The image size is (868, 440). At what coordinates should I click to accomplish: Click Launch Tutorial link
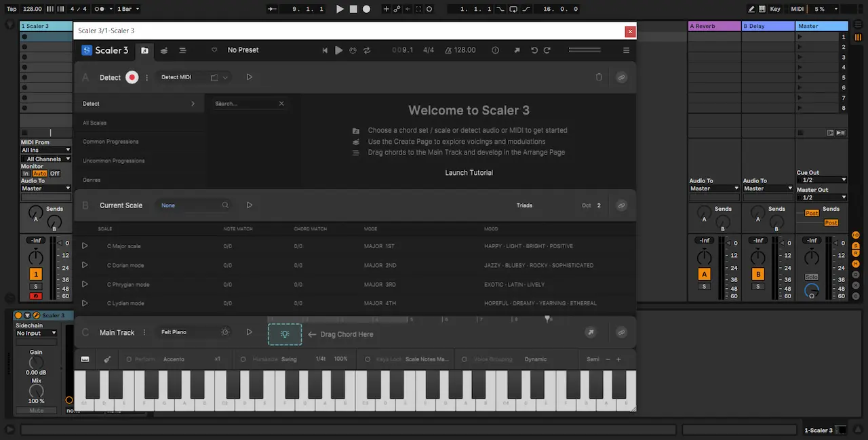469,173
